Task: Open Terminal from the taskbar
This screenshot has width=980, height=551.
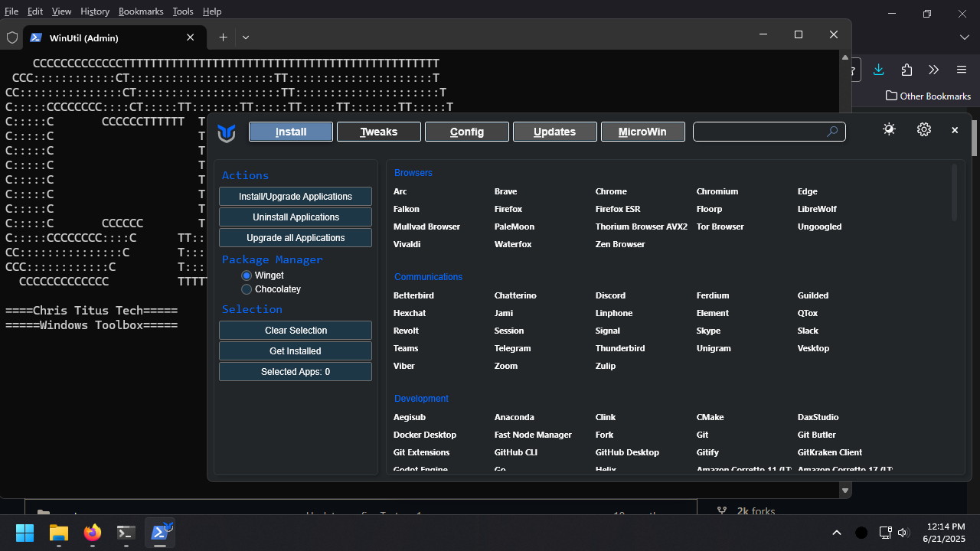Action: [126, 533]
